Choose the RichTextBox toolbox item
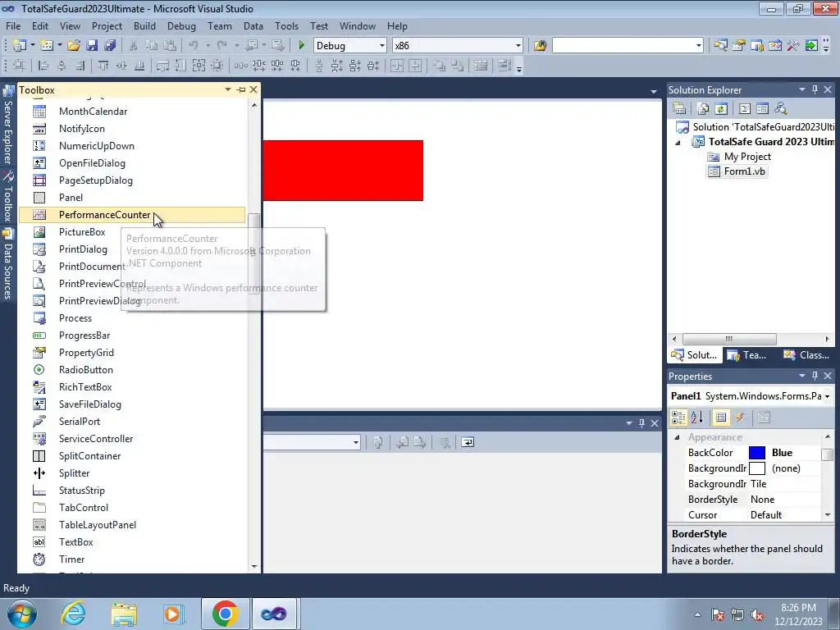 click(x=132, y=387)
